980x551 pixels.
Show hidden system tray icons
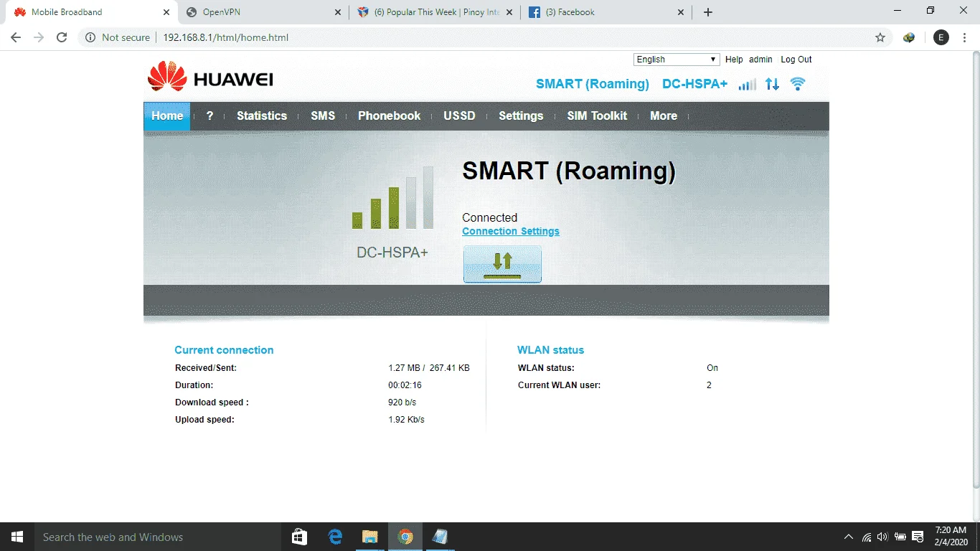pyautogui.click(x=849, y=537)
